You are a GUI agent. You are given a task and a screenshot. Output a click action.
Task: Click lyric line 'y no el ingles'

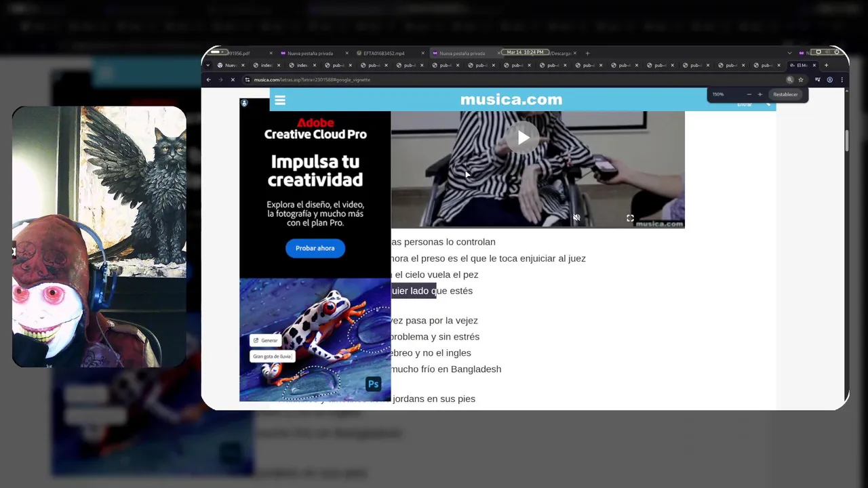(x=441, y=353)
